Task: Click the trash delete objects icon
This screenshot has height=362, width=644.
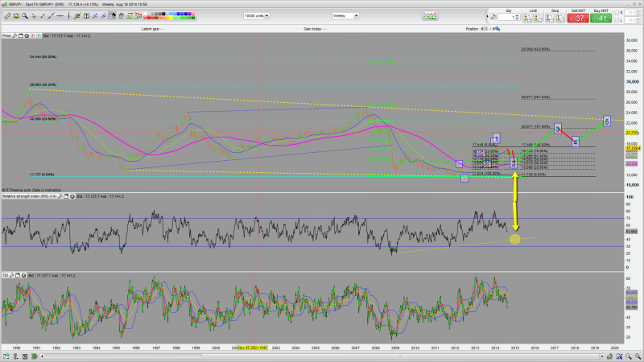Action: tap(121, 15)
